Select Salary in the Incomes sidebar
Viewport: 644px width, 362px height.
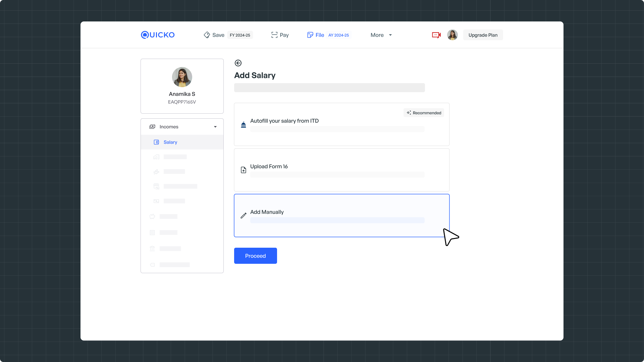pos(170,142)
